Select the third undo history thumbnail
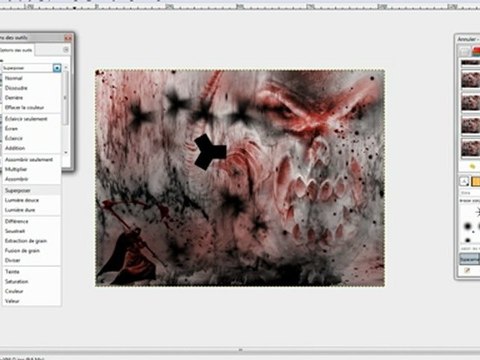This screenshot has width=480, height=360. (x=470, y=102)
